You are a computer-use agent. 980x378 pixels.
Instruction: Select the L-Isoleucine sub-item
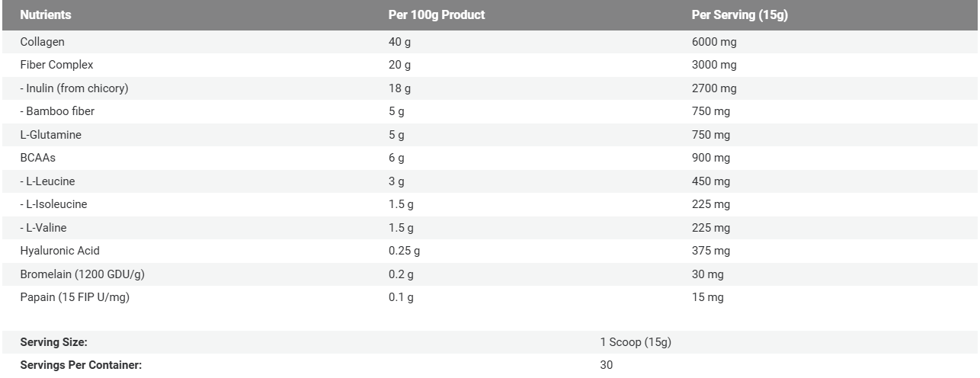[53, 204]
